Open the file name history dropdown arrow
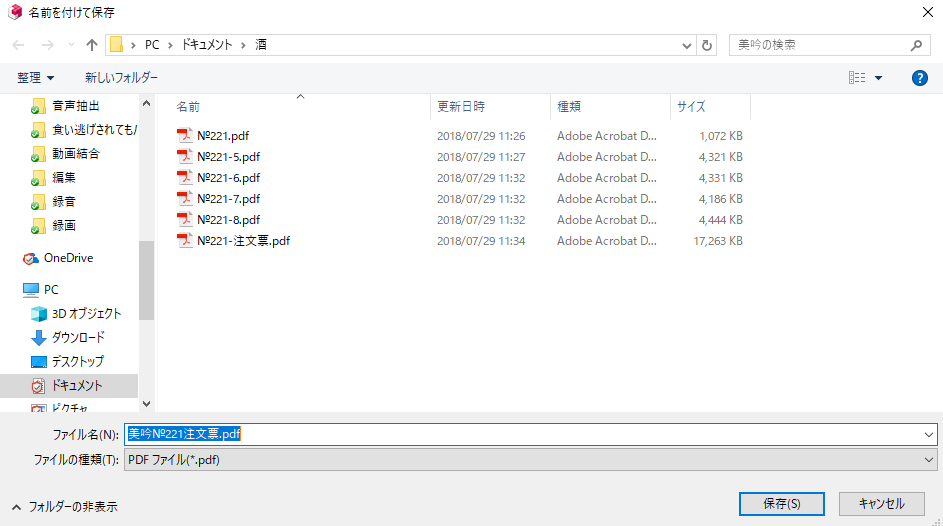The height and width of the screenshot is (526, 943). click(929, 435)
